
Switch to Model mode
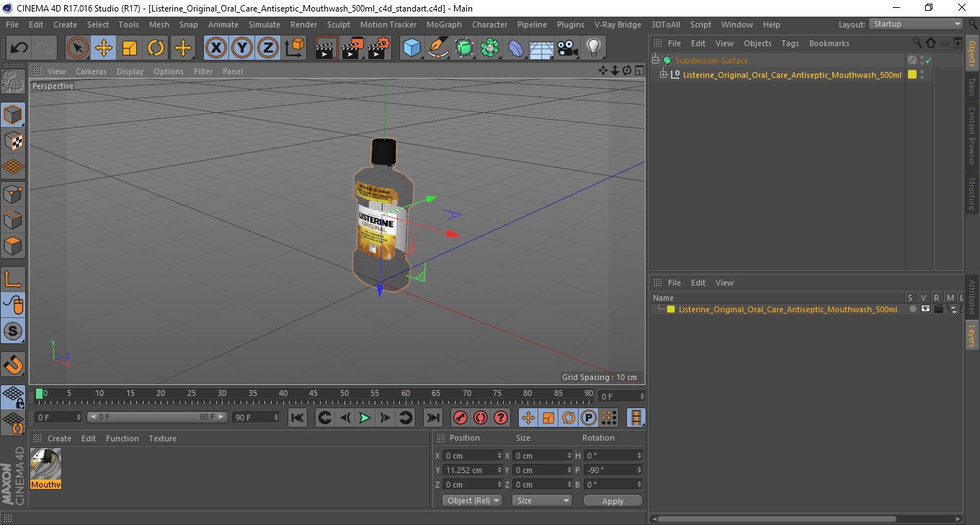pos(13,115)
